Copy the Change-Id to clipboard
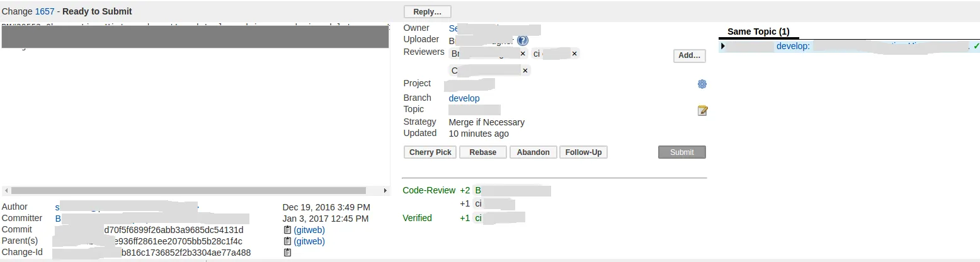The image size is (980, 262). tap(287, 253)
